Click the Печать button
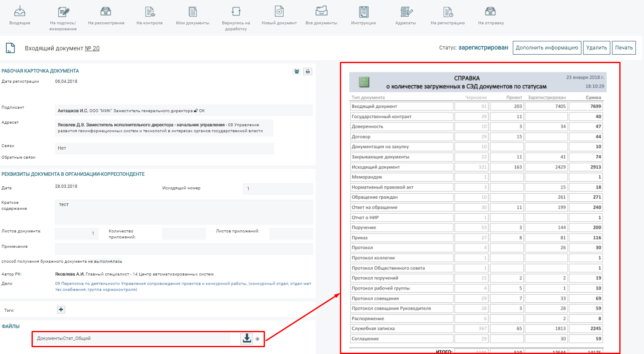This screenshot has height=354, width=644. (x=624, y=48)
